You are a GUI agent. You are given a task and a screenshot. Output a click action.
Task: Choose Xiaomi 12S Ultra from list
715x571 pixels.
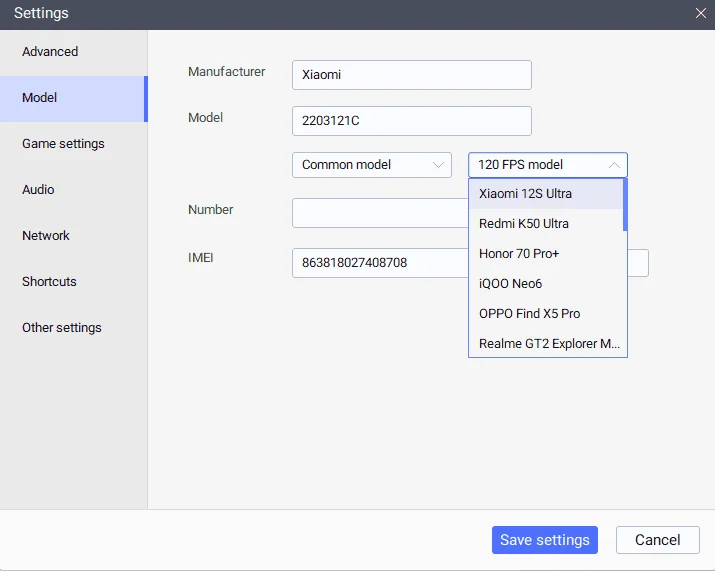(x=546, y=194)
